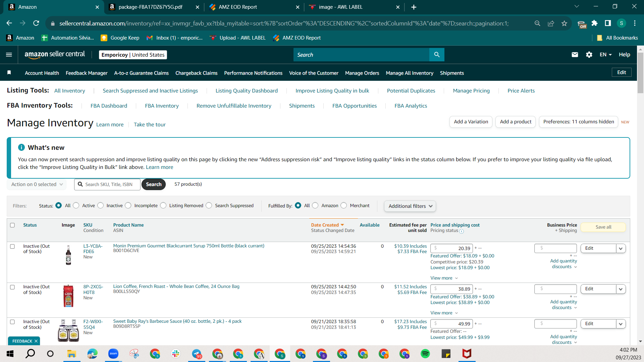This screenshot has height=362, width=644.
Task: Select the Search Suppressed status radio button
Action: tap(209, 205)
